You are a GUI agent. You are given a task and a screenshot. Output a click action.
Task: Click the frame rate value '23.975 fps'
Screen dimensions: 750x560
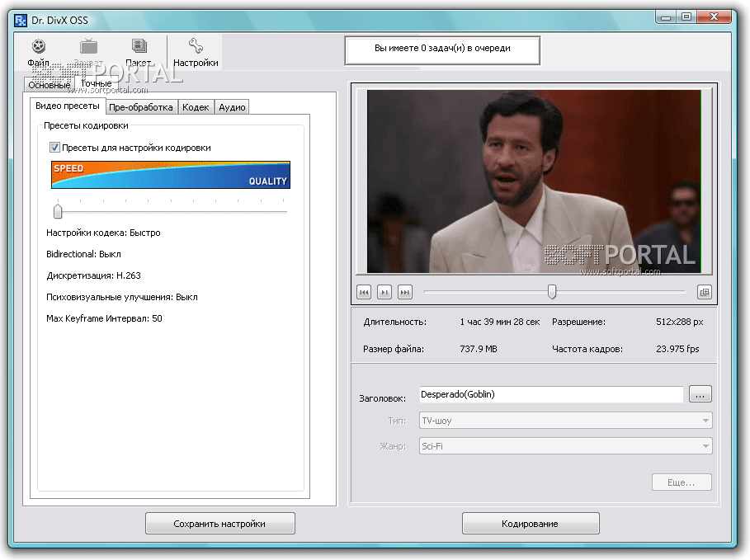[677, 349]
